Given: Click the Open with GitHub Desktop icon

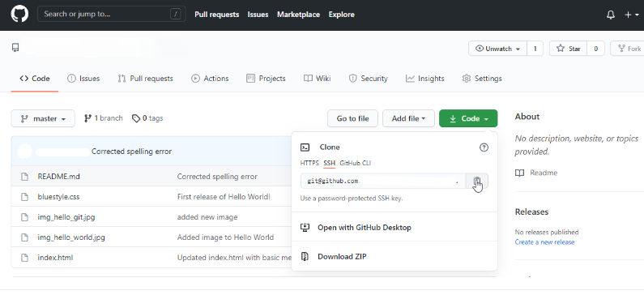Looking at the screenshot, I should [305, 227].
